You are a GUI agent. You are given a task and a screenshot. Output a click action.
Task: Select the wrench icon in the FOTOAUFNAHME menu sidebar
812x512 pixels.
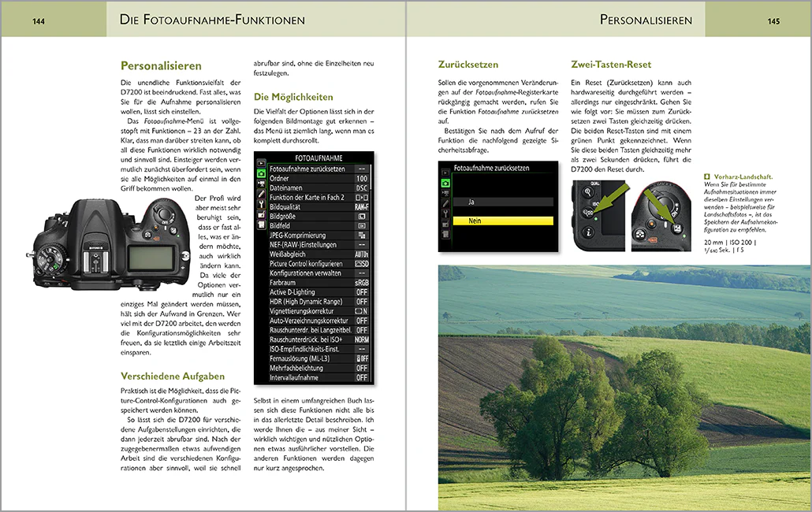point(261,204)
